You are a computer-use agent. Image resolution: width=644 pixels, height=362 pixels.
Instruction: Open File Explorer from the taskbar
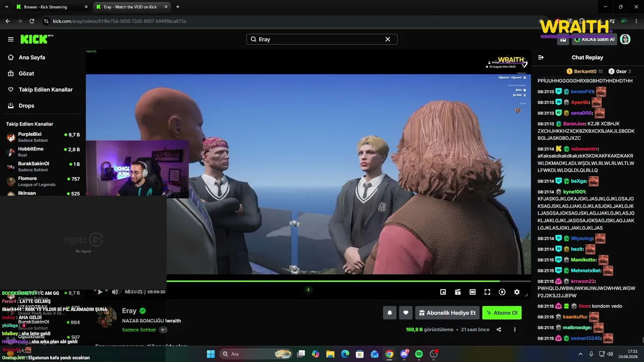(x=331, y=354)
